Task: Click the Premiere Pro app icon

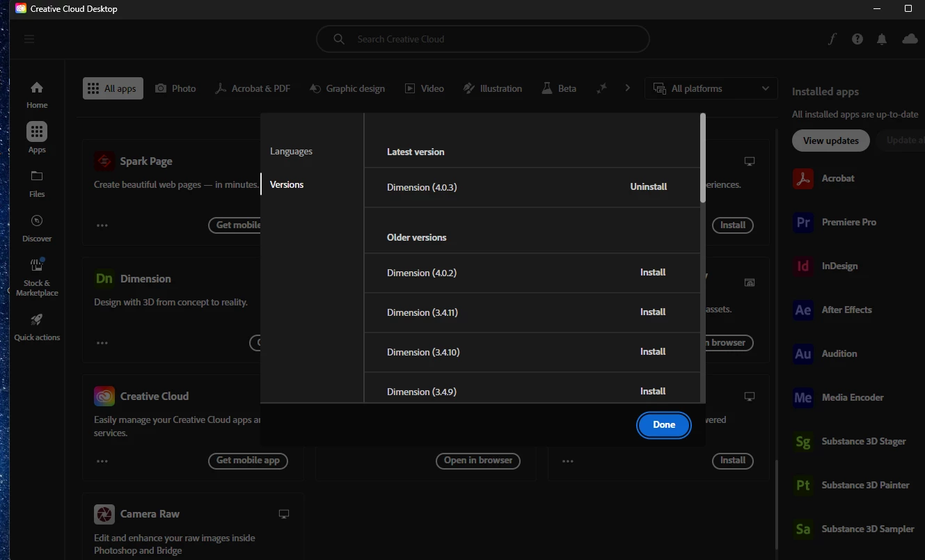Action: point(803,222)
